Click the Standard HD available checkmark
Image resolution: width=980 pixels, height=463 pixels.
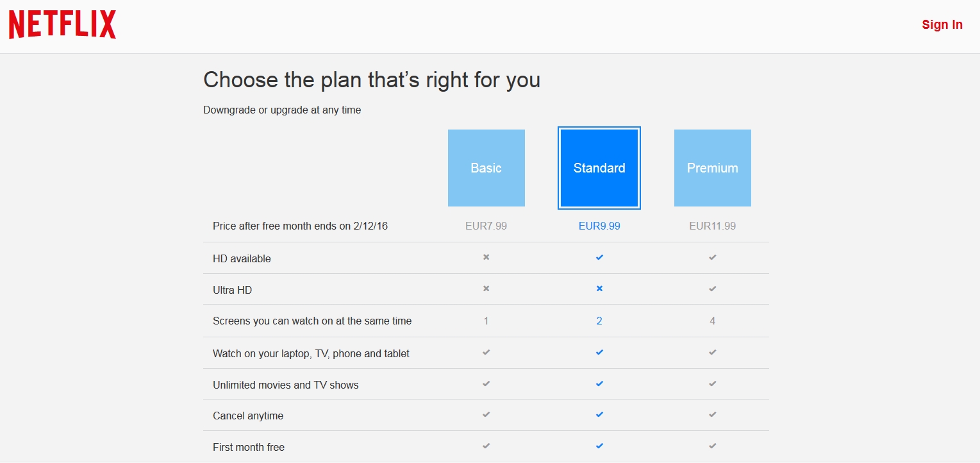pos(599,257)
